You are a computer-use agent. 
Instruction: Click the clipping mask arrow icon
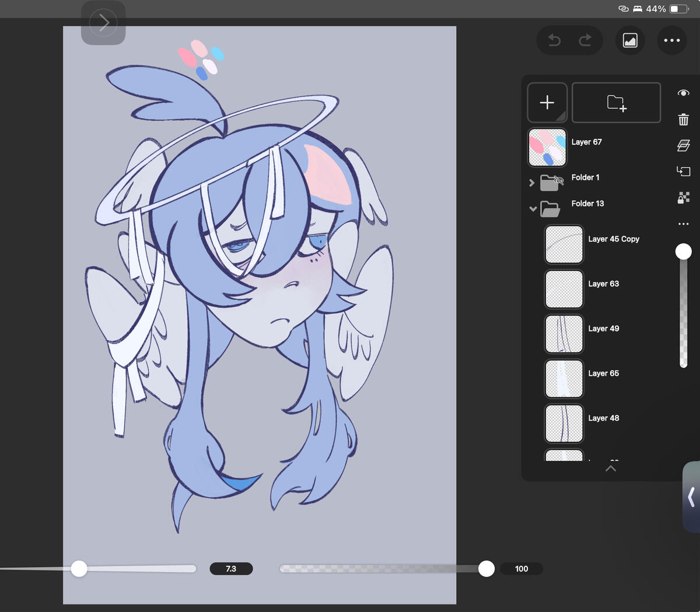684,171
